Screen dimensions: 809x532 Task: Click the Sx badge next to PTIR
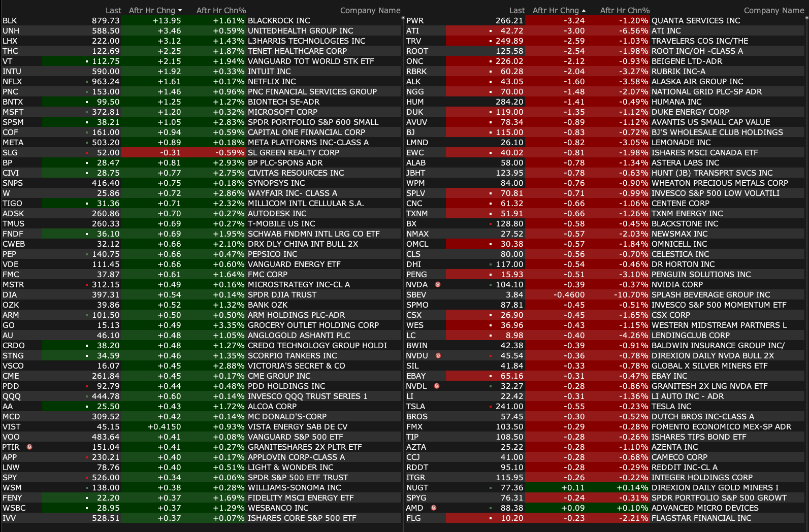click(29, 447)
